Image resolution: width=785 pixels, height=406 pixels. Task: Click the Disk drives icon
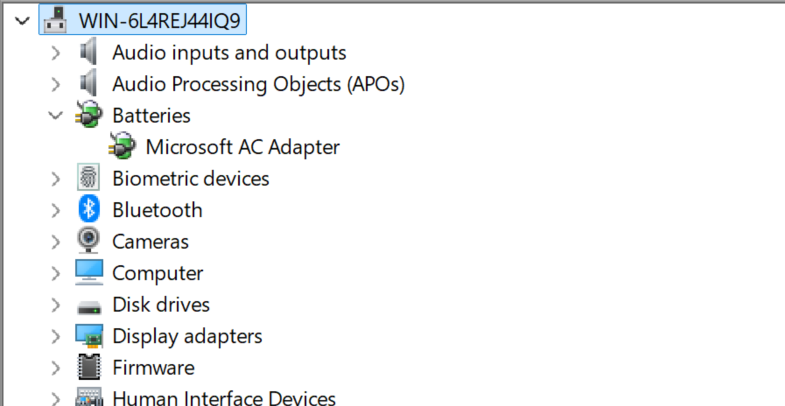pos(89,306)
